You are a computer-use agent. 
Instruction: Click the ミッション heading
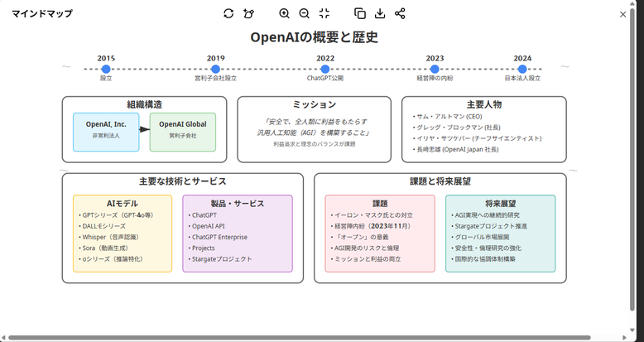(315, 104)
